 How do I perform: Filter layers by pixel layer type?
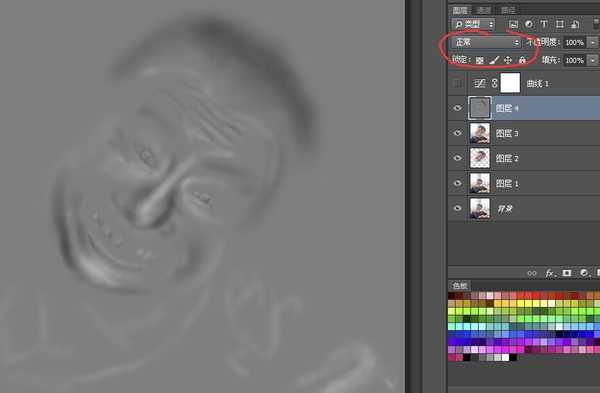click(514, 24)
